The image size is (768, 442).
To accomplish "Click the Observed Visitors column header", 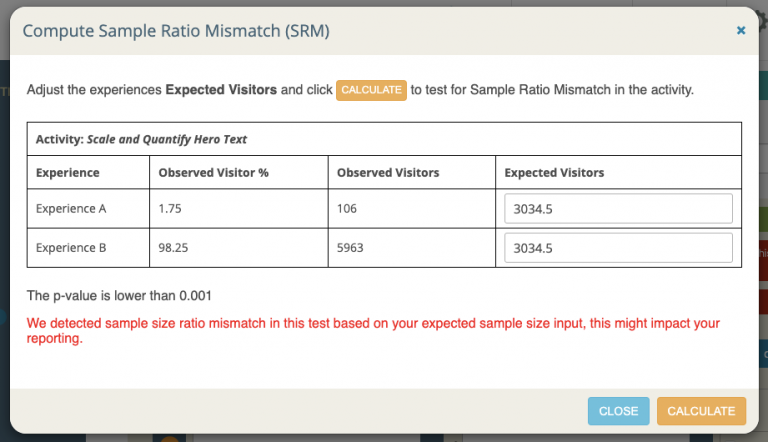I will pos(388,172).
